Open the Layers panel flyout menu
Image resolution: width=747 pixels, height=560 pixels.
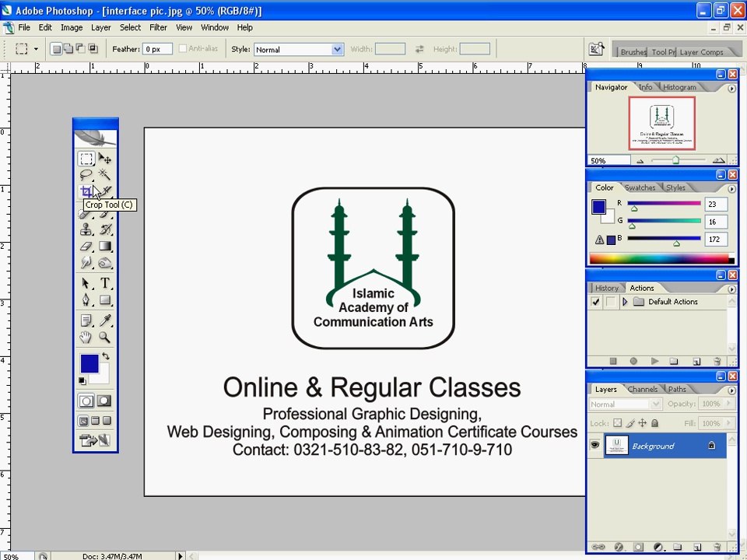[731, 390]
